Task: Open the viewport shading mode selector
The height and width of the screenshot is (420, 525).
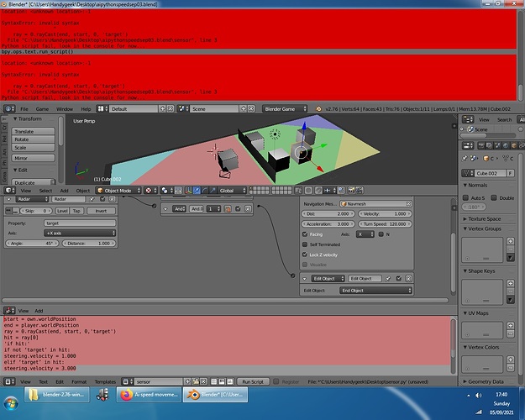Action: click(x=150, y=191)
